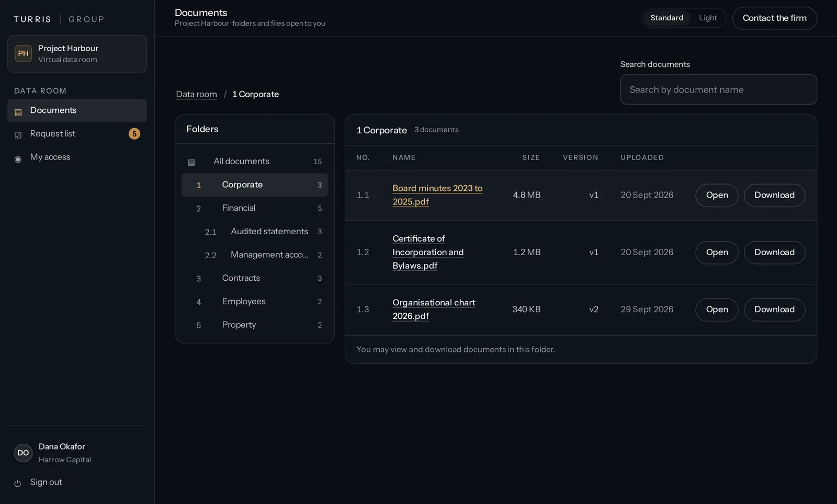
Task: Open Request list from sidebar
Action: (77, 134)
